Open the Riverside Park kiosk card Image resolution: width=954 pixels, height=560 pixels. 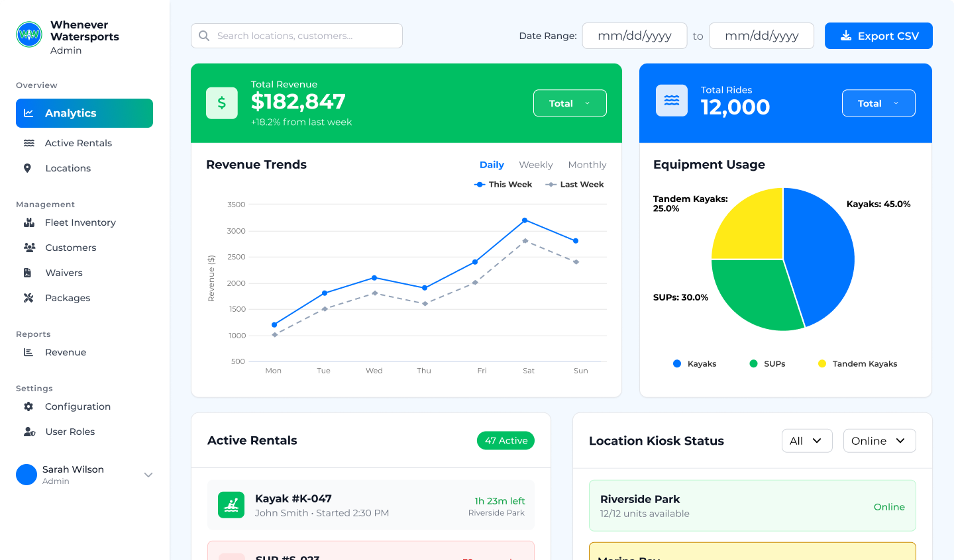[753, 506]
